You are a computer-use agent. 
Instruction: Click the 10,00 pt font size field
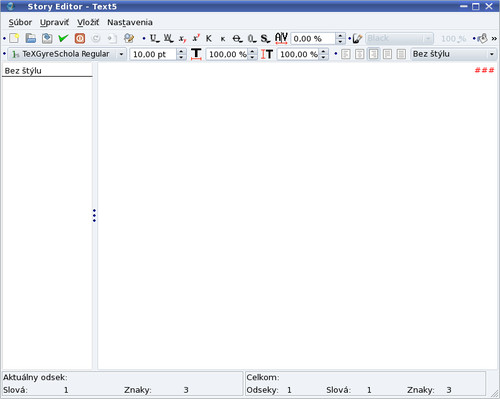pos(153,54)
